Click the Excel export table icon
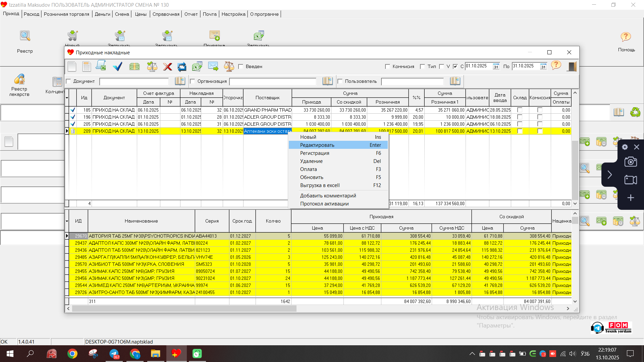 (197, 66)
